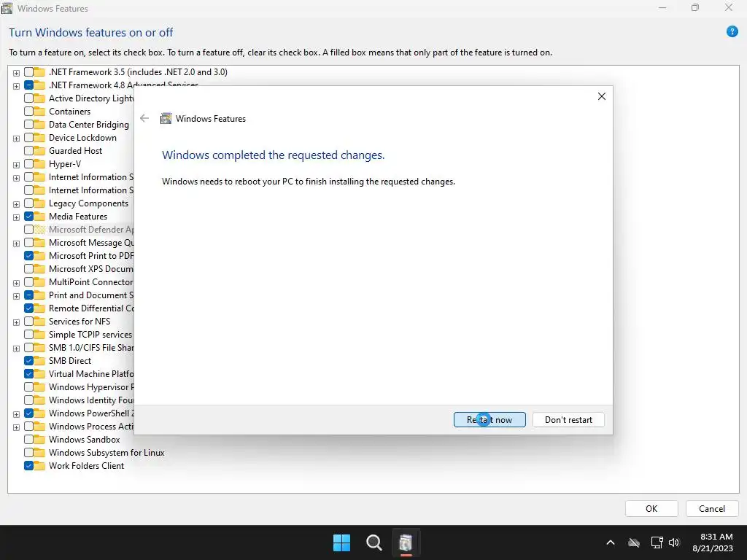This screenshot has width=747, height=560.
Task: Select the Services for NFS label
Action: pos(80,322)
